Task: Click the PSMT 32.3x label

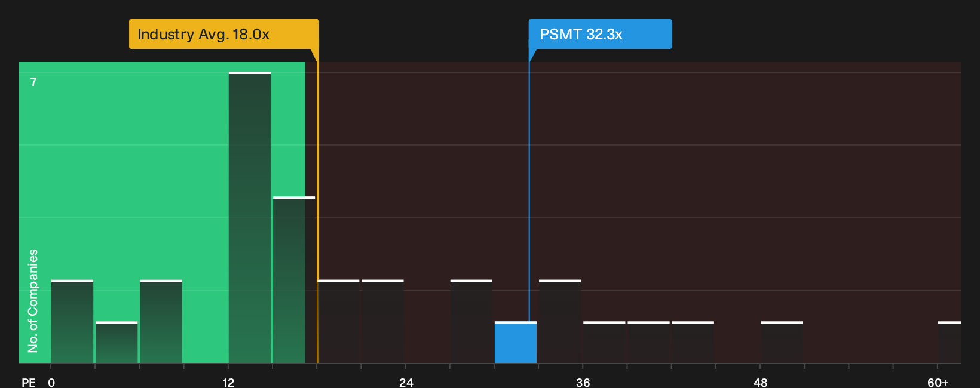Action: point(600,34)
